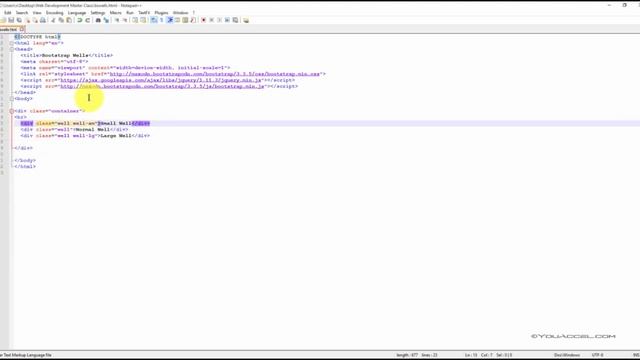Click the DOCTYPE html line
Viewport: 640px width, 360px height.
pyautogui.click(x=38, y=37)
